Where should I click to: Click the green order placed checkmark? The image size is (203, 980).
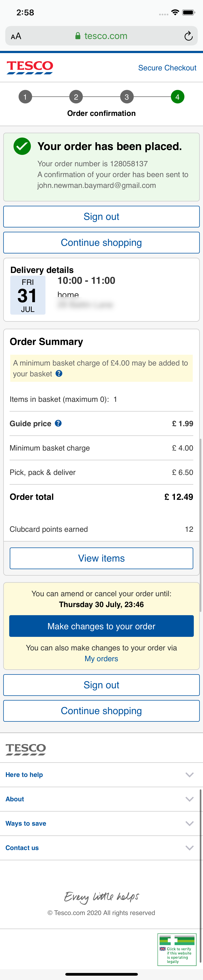tap(22, 146)
